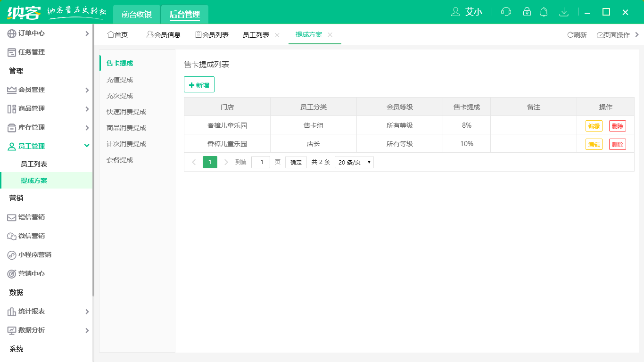Select the 充值提成 commission tab

pos(120,80)
